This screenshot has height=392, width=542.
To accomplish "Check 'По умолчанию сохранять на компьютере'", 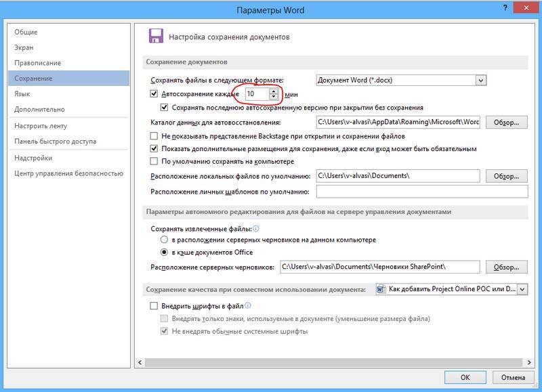I will coord(154,161).
